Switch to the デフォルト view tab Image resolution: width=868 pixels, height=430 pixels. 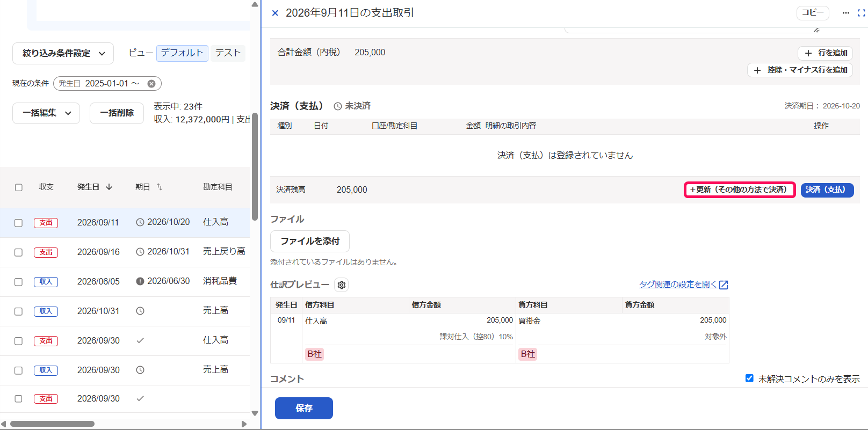pos(182,53)
